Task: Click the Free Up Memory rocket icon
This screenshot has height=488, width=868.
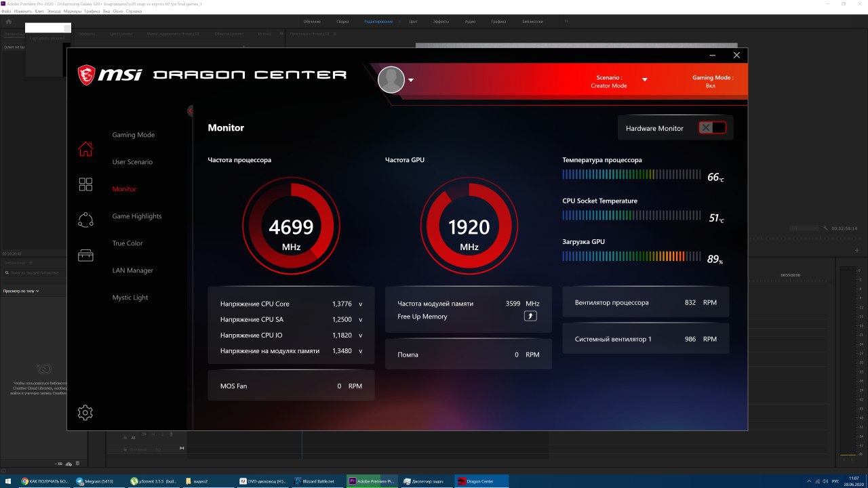Action: point(530,317)
